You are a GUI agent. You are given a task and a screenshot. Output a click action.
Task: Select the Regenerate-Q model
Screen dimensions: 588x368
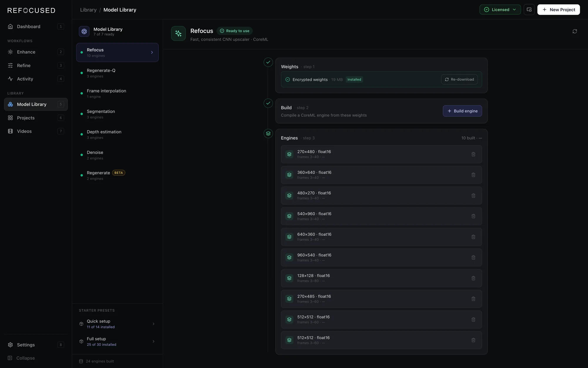117,73
